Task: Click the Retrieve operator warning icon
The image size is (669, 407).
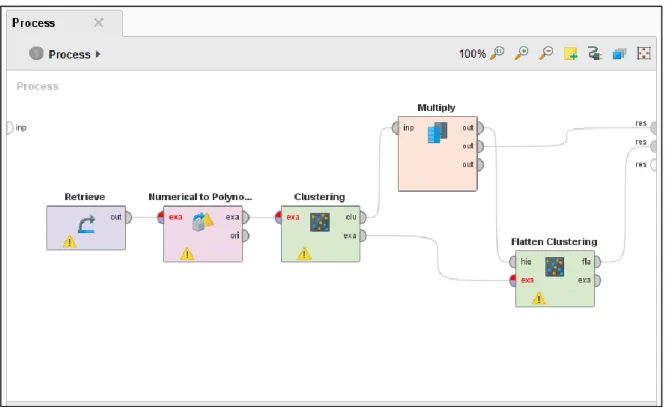Action: (70, 242)
